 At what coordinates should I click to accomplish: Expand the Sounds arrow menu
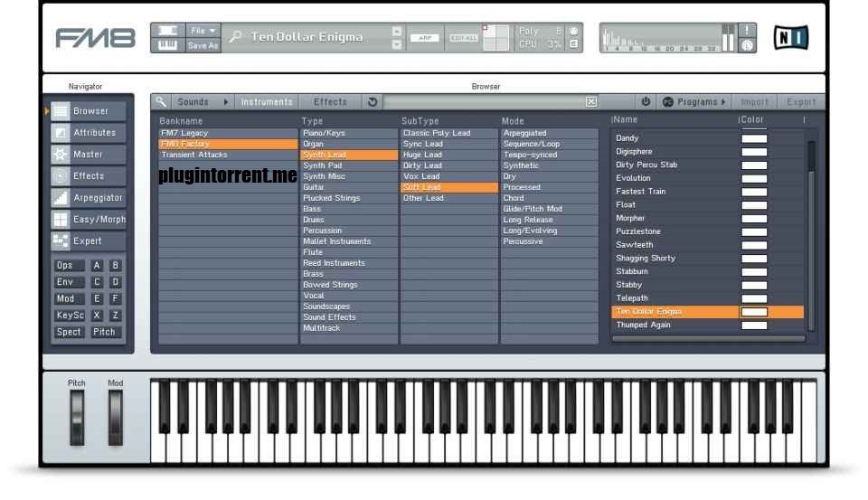pyautogui.click(x=226, y=102)
